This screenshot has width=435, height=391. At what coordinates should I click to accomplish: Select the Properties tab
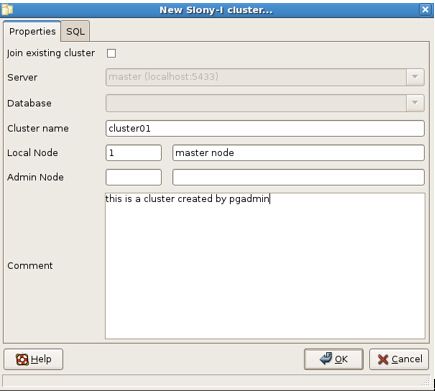coord(32,31)
